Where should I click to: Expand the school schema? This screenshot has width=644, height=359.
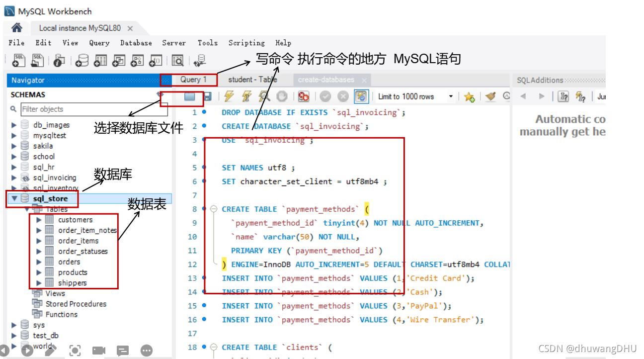pyautogui.click(x=14, y=157)
